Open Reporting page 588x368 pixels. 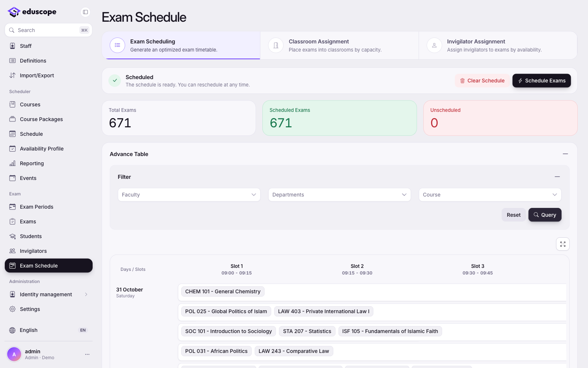click(49, 163)
